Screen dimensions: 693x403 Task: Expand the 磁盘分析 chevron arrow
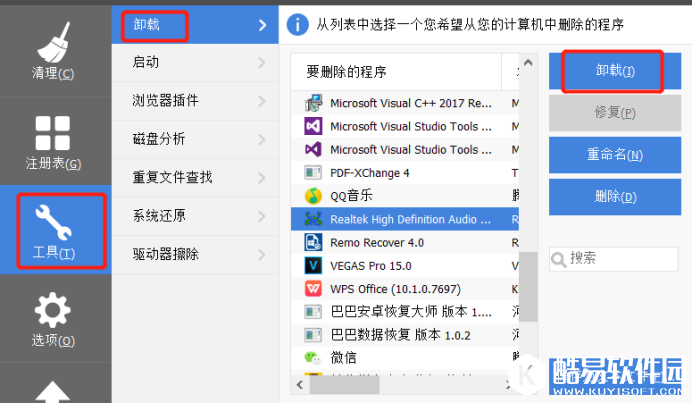pos(262,138)
